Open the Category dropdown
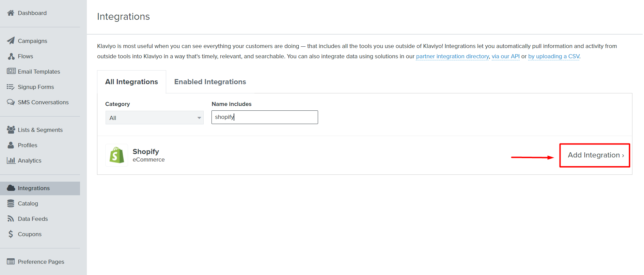Screen dimensions: 644x275 (154, 118)
